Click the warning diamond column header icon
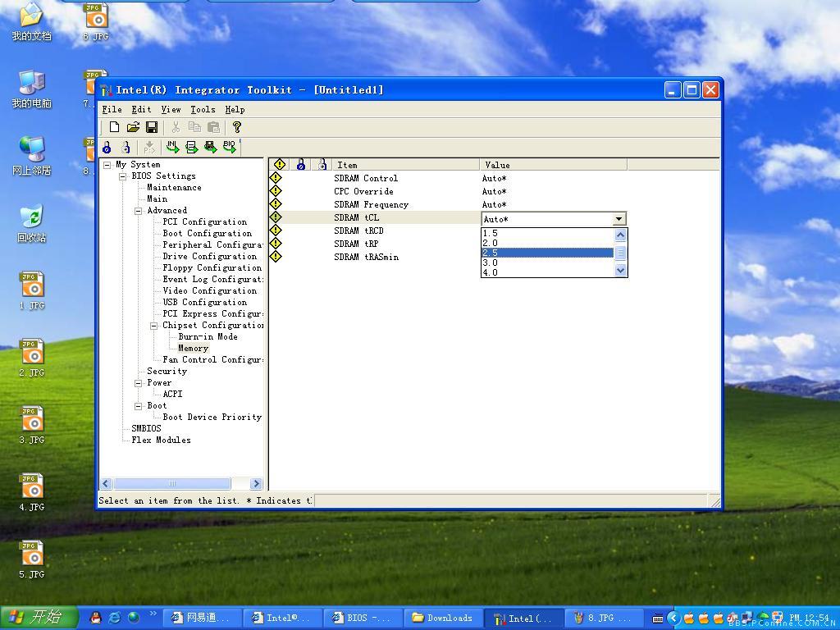 pos(279,164)
